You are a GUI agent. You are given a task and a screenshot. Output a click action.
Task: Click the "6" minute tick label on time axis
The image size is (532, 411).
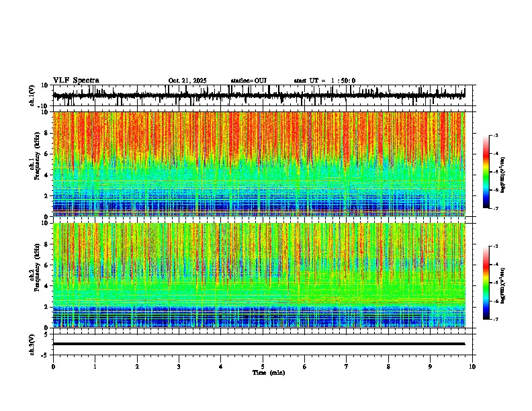click(x=305, y=367)
